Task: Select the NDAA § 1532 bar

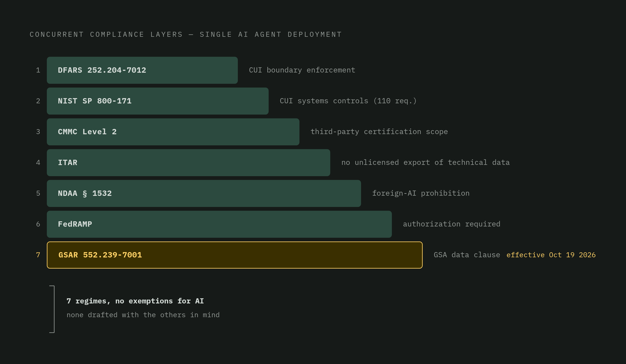Action: [x=204, y=193]
